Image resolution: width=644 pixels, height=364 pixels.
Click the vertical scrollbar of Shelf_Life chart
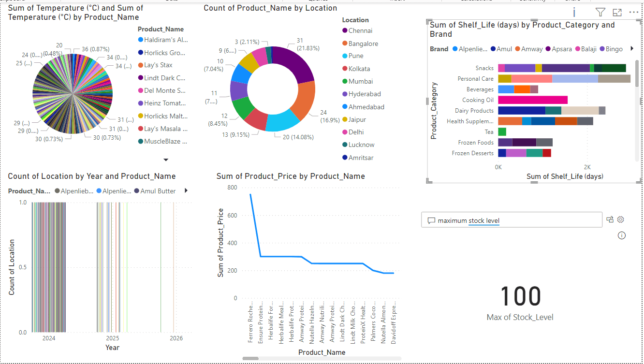pos(637,73)
